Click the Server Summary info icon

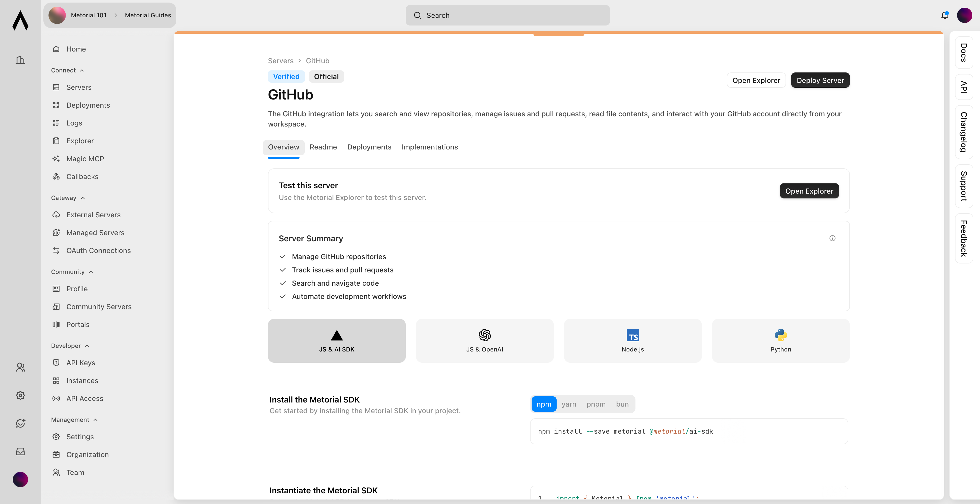pyautogui.click(x=832, y=238)
